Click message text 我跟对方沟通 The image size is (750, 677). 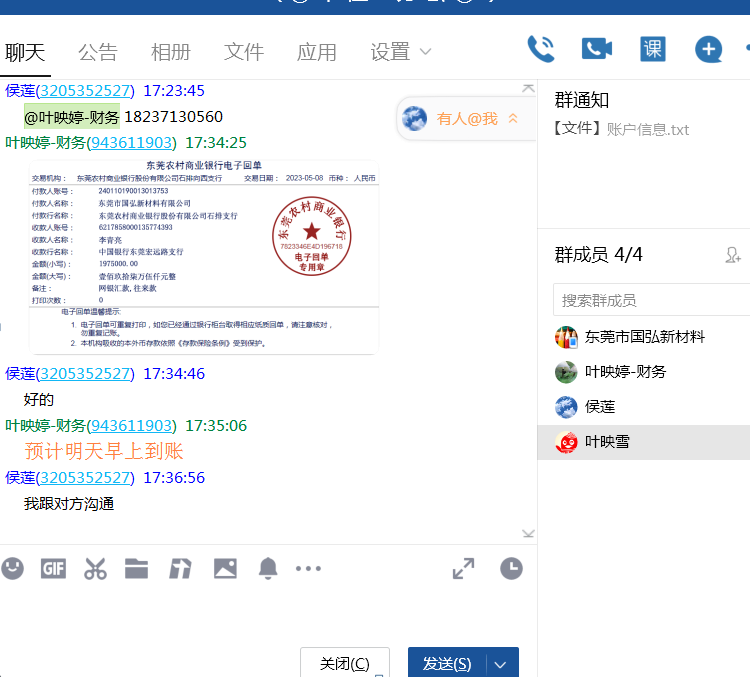coord(69,503)
